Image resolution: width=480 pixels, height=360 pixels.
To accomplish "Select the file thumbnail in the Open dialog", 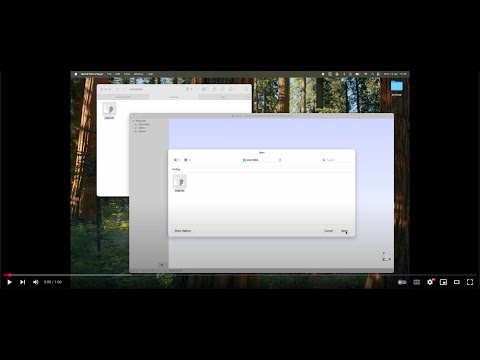I will pyautogui.click(x=180, y=182).
